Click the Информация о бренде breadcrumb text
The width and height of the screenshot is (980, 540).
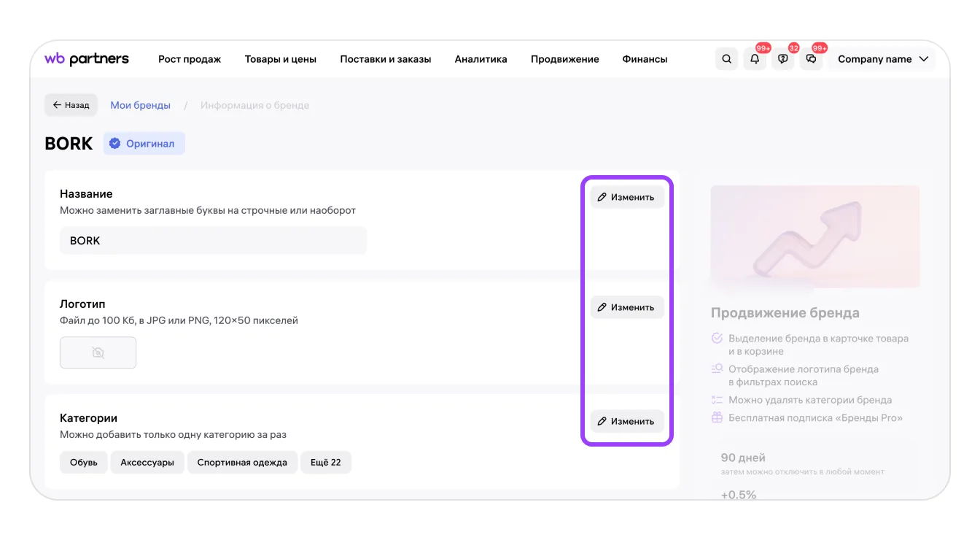point(255,105)
